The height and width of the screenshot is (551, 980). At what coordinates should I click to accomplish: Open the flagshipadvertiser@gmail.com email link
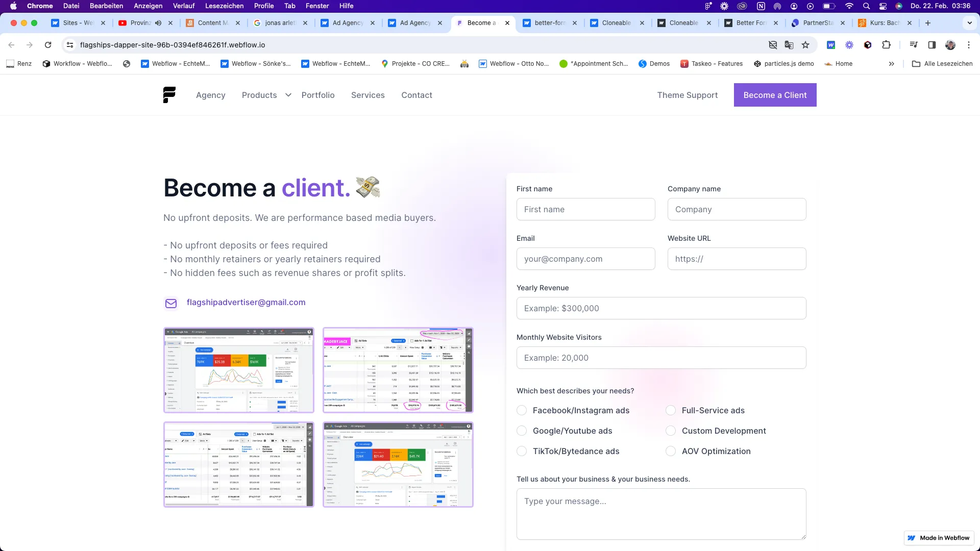[246, 302]
